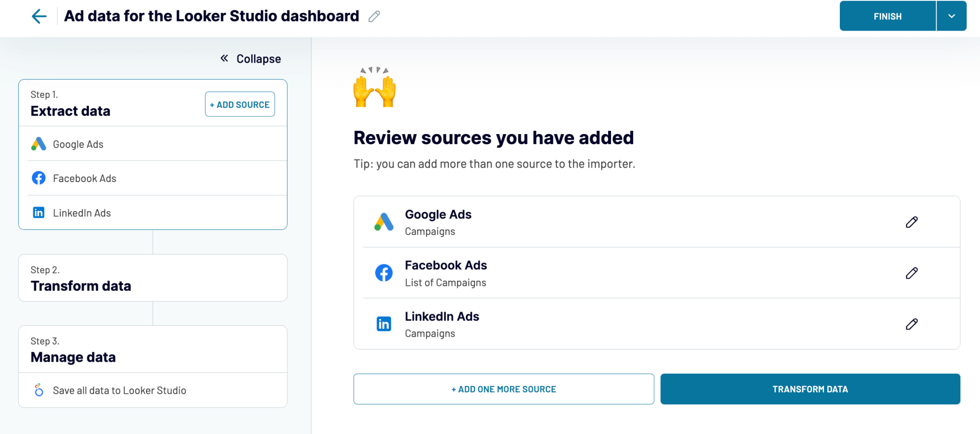Image resolution: width=980 pixels, height=434 pixels.
Task: Click the FINISH button
Action: pyautogui.click(x=888, y=16)
